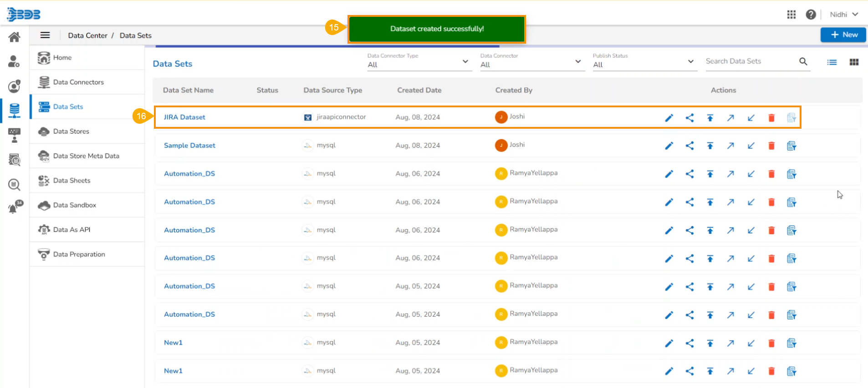The width and height of the screenshot is (868, 388).
Task: Click up-right arrow icon in Sample Dataset row
Action: pos(730,146)
